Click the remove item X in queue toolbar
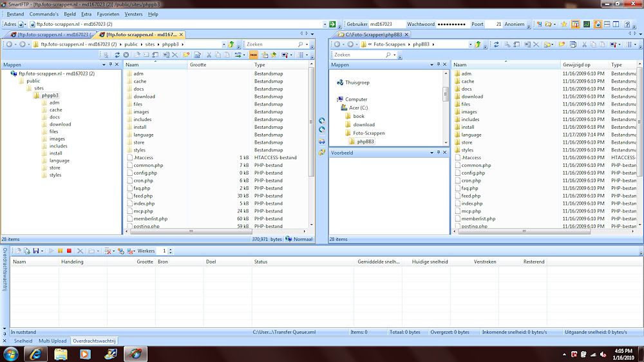Screen dimensions: 644x362 pyautogui.click(x=80, y=251)
